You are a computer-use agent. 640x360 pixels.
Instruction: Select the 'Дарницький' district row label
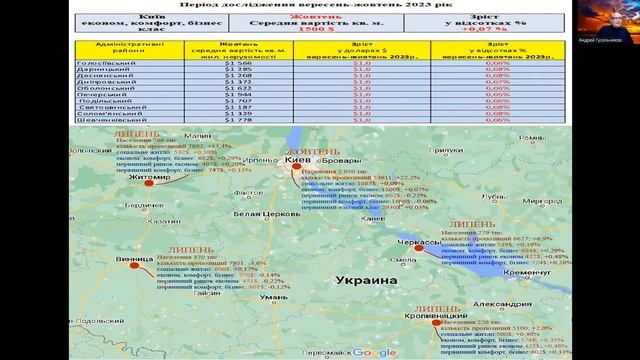[x=103, y=69]
